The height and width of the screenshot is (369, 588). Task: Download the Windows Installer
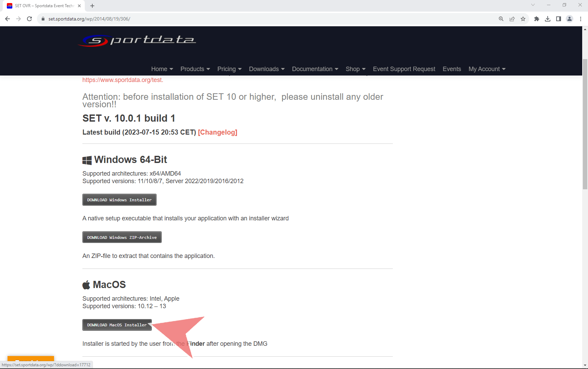coord(119,200)
